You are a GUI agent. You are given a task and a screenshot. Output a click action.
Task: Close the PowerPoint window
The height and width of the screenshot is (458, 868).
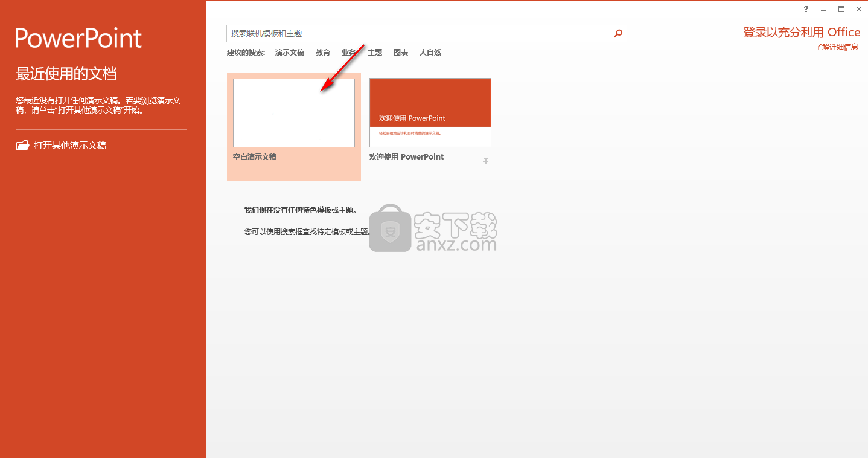pyautogui.click(x=858, y=9)
